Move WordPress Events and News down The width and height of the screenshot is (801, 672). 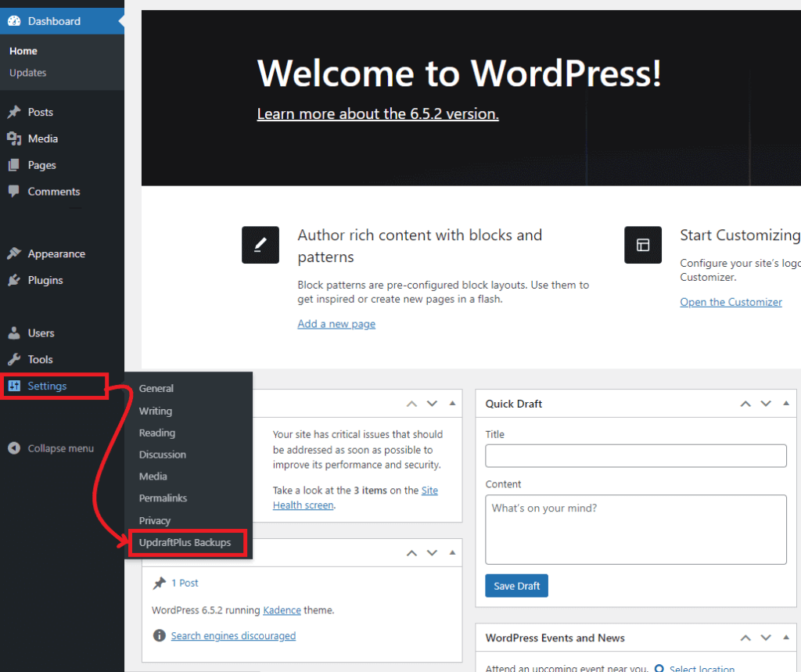(766, 638)
